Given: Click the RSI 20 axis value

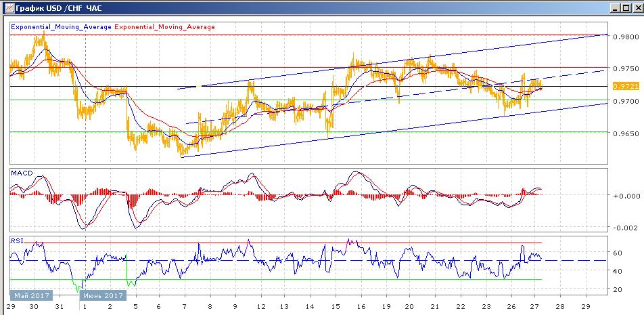Looking at the screenshot, I should (618, 289).
